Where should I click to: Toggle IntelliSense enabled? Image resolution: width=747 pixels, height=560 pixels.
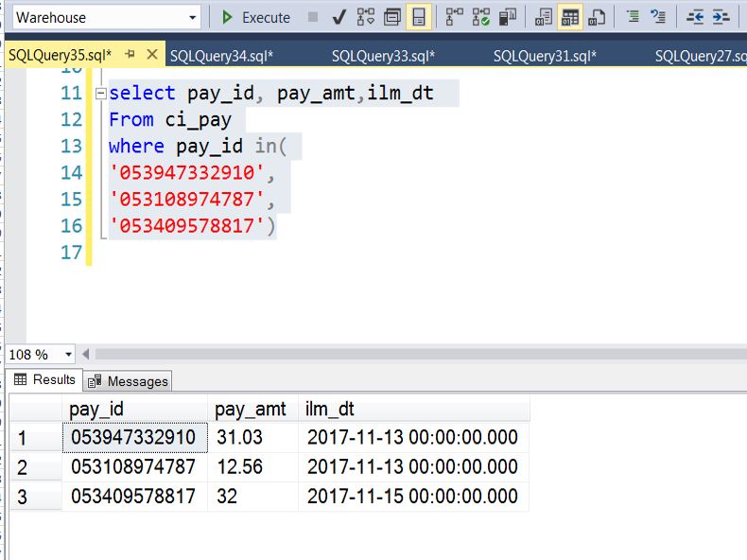(419, 17)
